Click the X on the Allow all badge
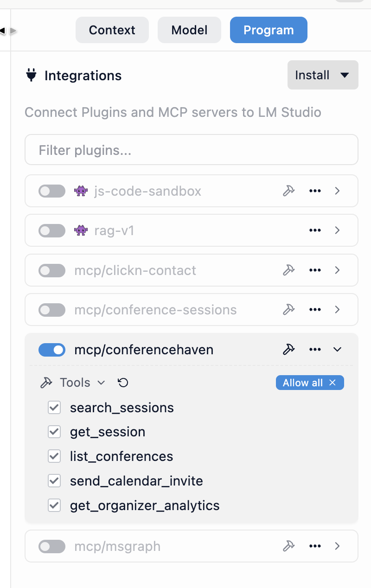Viewport: 371px width, 588px height. (x=333, y=383)
